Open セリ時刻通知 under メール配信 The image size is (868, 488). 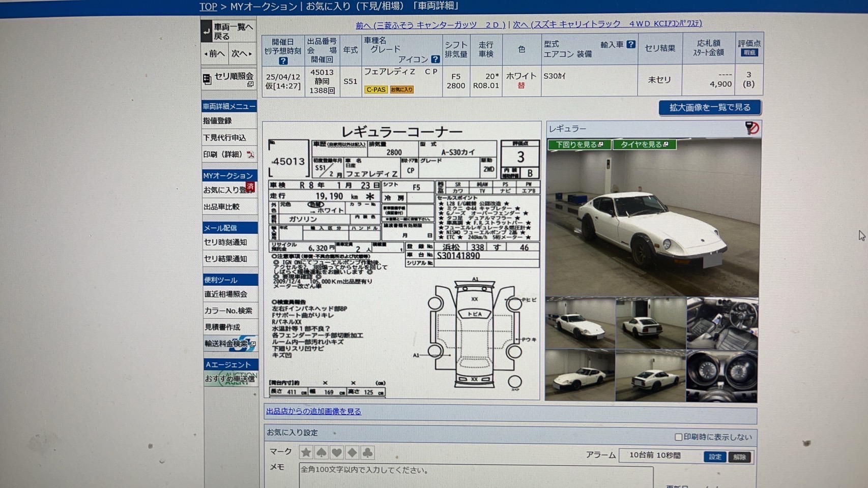(x=225, y=242)
